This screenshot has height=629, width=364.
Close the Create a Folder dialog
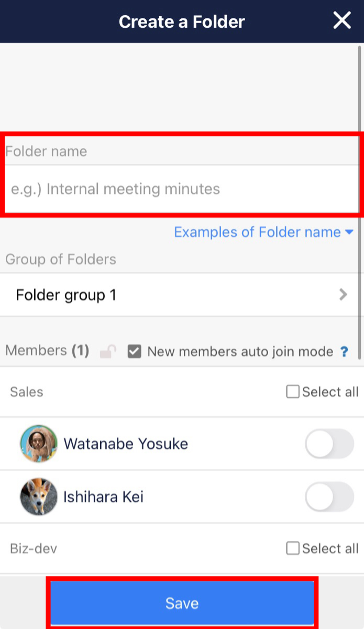[342, 21]
